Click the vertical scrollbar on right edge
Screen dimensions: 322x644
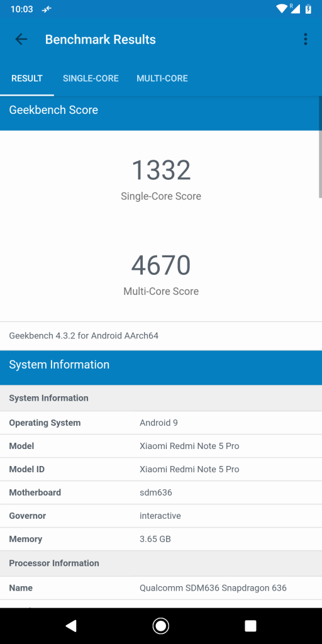(x=320, y=148)
